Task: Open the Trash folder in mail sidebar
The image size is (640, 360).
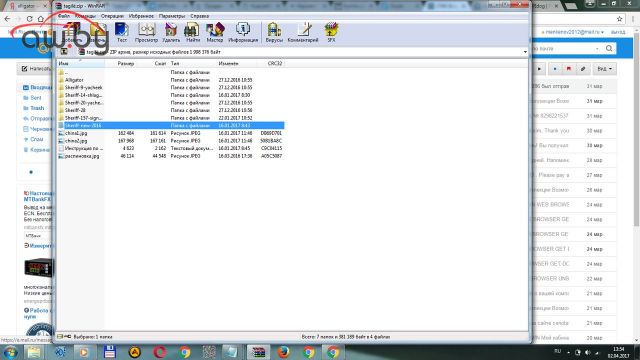Action: [37, 108]
